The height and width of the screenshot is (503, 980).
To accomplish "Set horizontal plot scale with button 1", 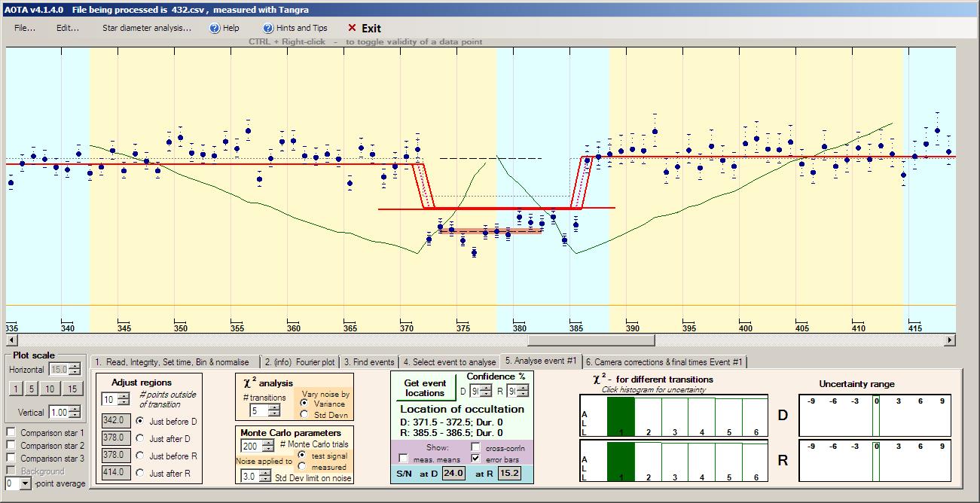I will [16, 389].
